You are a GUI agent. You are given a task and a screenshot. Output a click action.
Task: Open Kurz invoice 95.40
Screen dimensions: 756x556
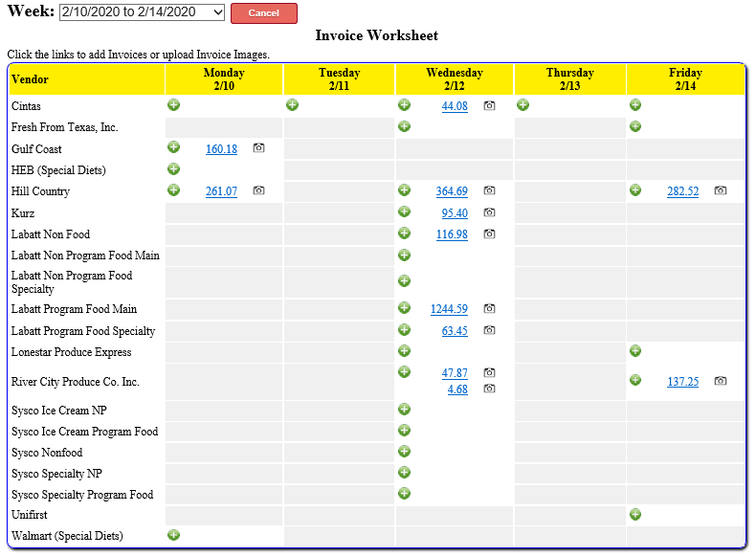pos(455,213)
